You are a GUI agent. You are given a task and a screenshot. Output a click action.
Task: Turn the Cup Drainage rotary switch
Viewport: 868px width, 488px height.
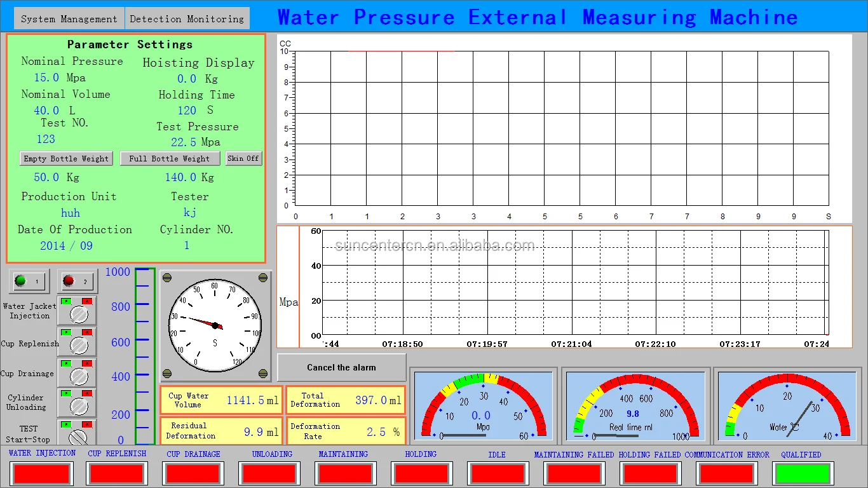[78, 376]
